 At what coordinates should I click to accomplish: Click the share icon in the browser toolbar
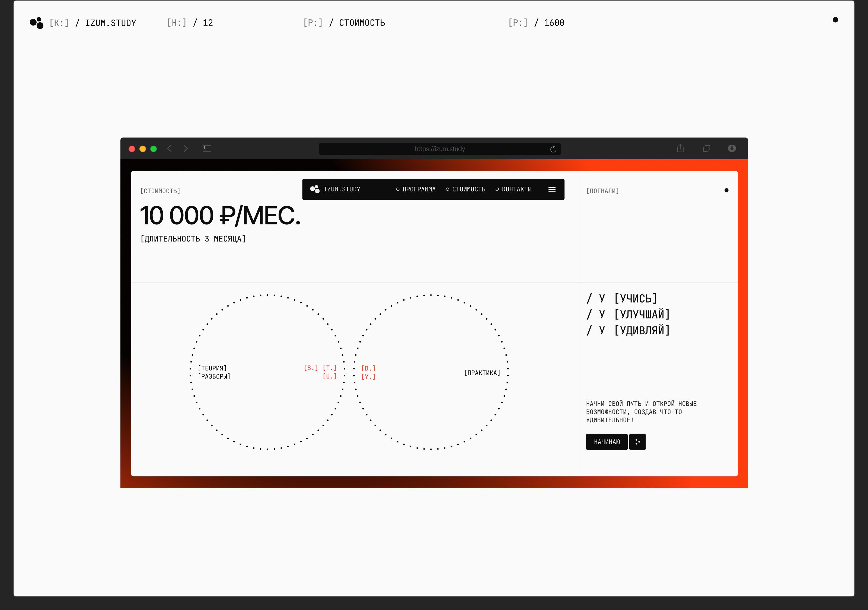point(680,148)
